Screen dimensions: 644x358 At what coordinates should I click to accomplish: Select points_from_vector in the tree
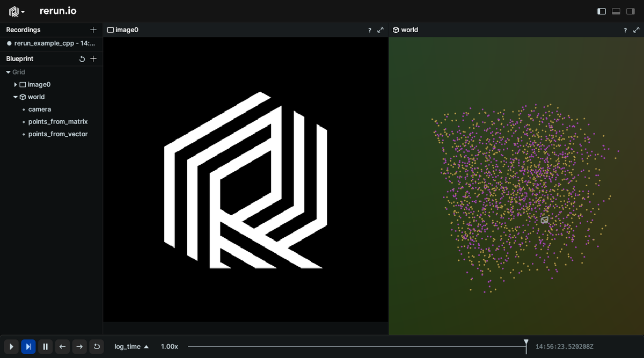[x=57, y=134]
